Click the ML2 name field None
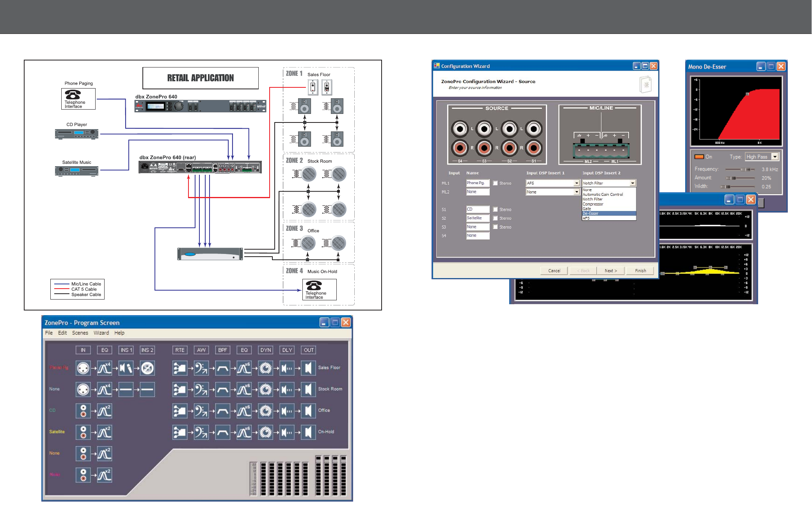Screen dimensions: 812x525 point(478,192)
